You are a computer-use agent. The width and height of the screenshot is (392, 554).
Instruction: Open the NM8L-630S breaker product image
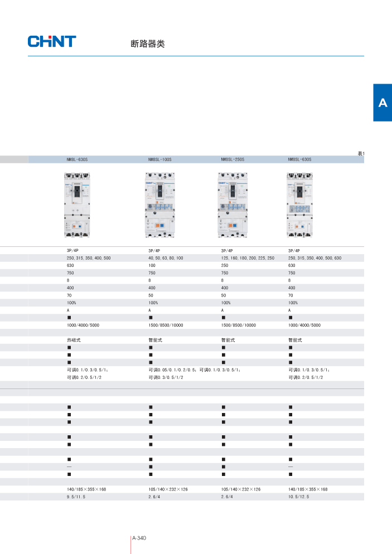pyautogui.click(x=78, y=205)
